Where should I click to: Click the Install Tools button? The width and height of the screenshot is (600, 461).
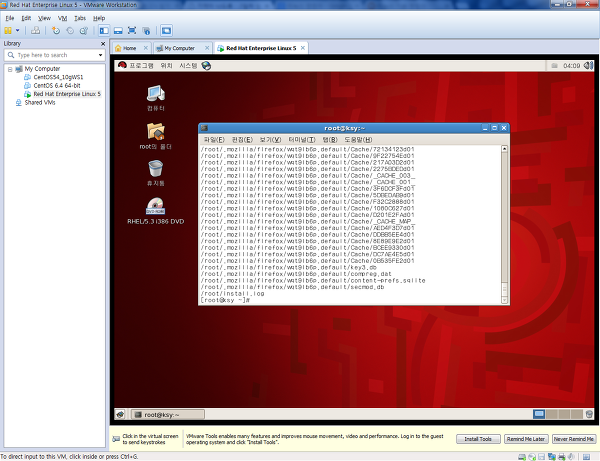click(x=478, y=439)
